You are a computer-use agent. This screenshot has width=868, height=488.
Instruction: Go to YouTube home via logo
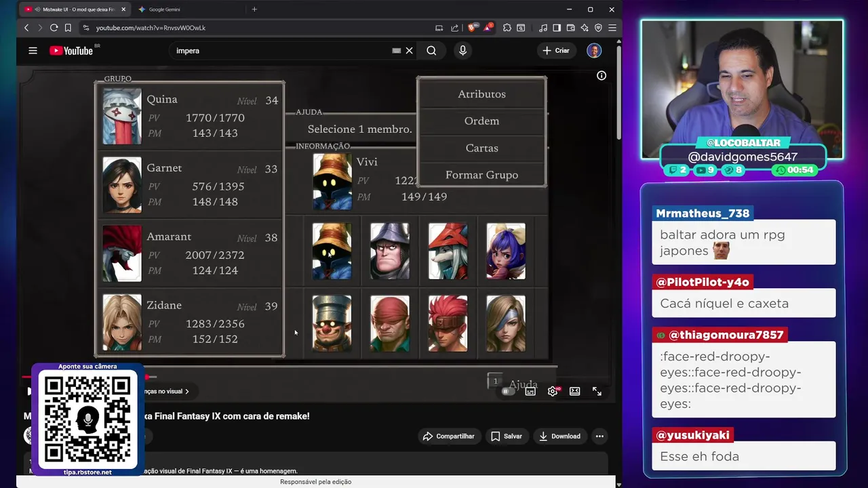click(x=71, y=50)
